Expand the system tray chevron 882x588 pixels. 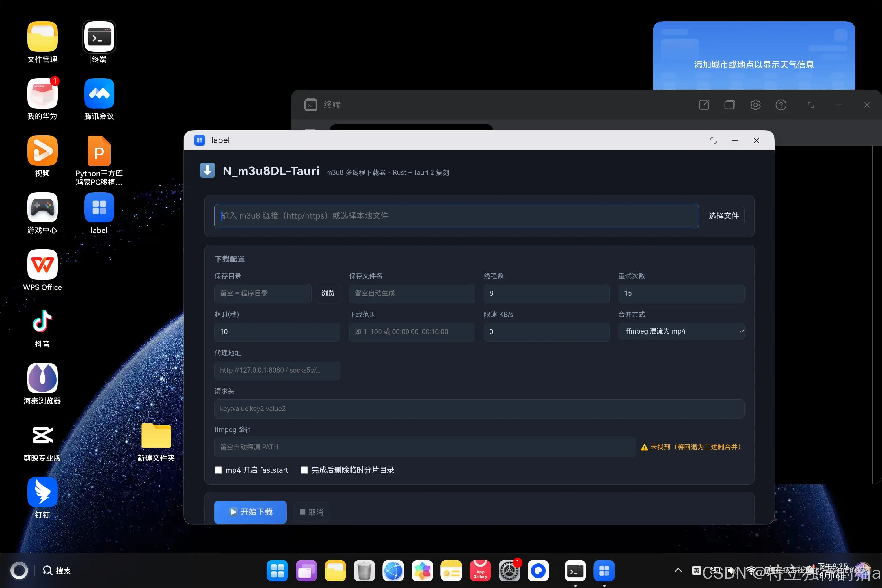coord(678,570)
